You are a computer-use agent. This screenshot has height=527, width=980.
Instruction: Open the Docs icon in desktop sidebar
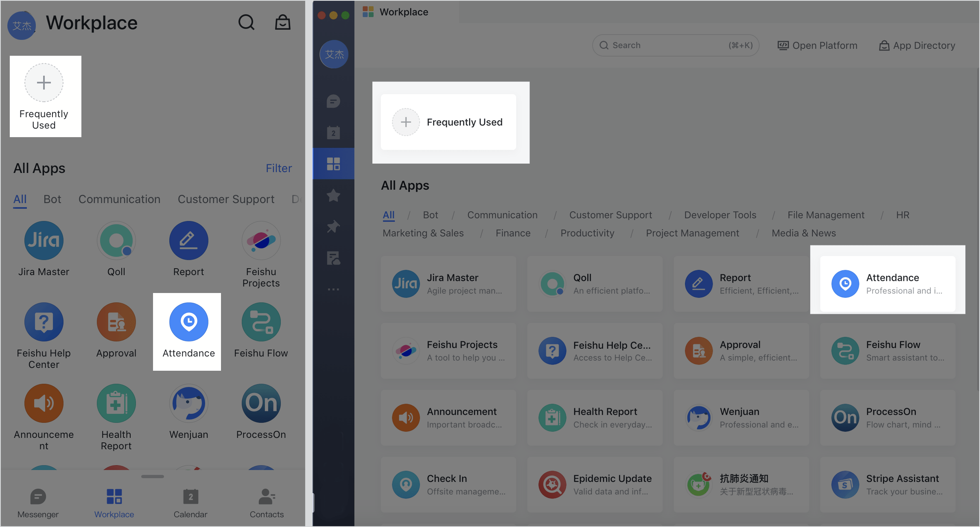coord(333,258)
